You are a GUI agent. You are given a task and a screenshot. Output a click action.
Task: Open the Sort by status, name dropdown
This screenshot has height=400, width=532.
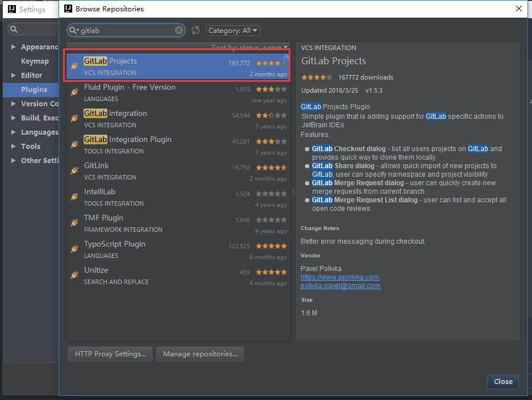tap(250, 47)
